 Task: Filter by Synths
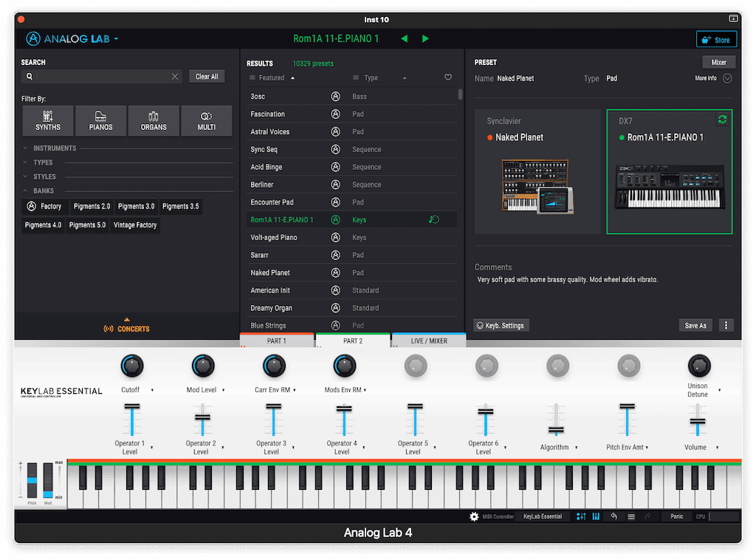point(48,120)
